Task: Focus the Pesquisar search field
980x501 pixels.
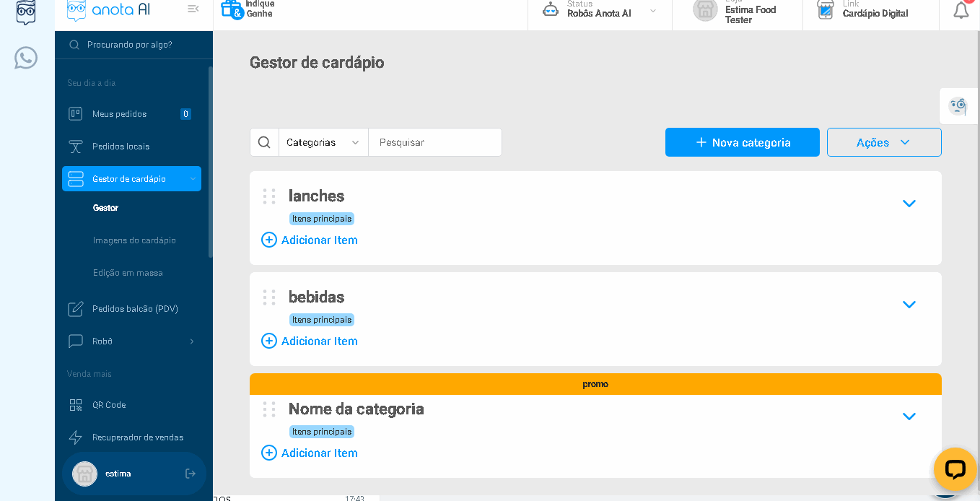Action: [434, 142]
